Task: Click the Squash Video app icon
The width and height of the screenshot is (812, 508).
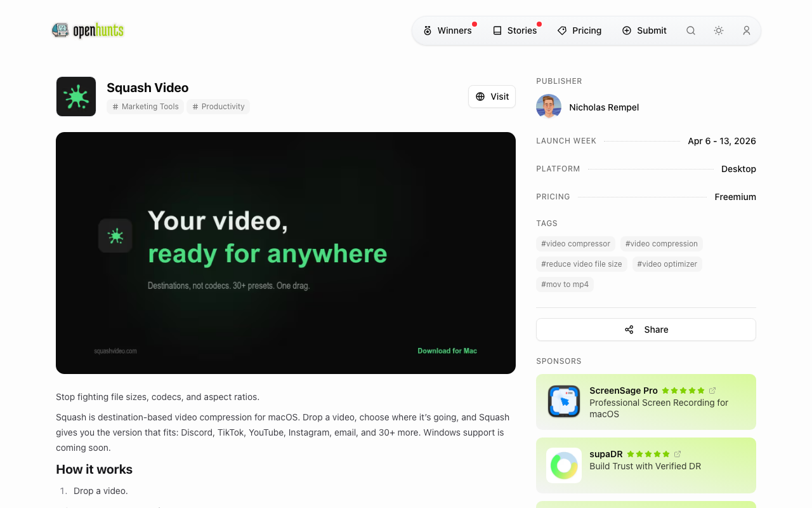Action: click(76, 97)
